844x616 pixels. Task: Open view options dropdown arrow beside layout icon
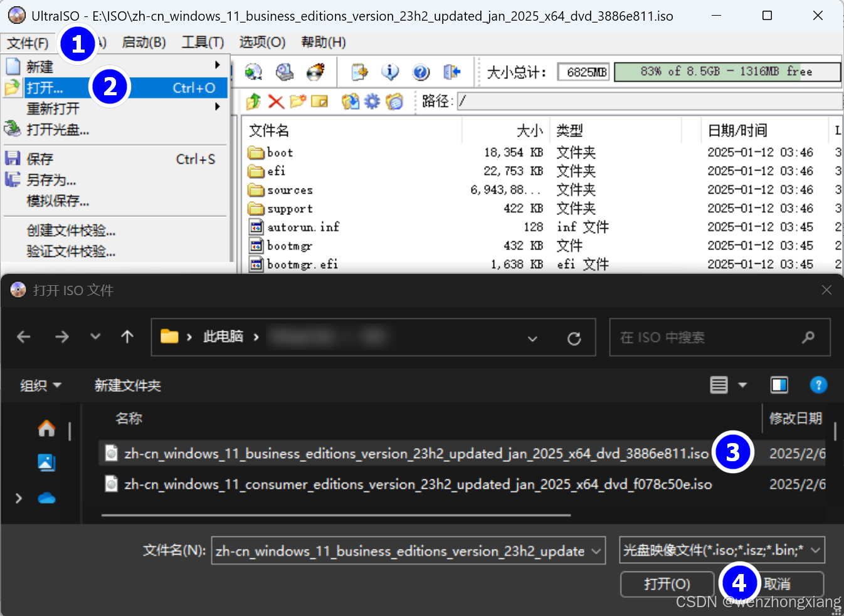(742, 385)
